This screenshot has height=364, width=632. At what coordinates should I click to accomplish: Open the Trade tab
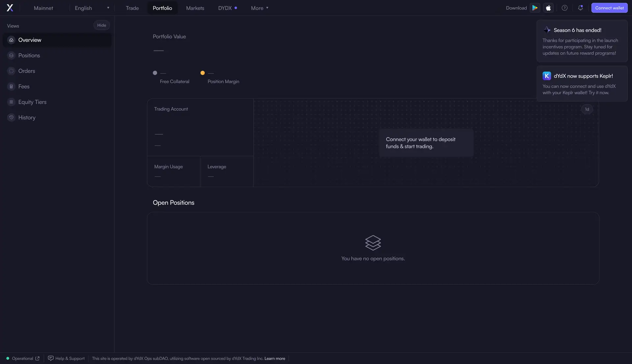tap(132, 8)
